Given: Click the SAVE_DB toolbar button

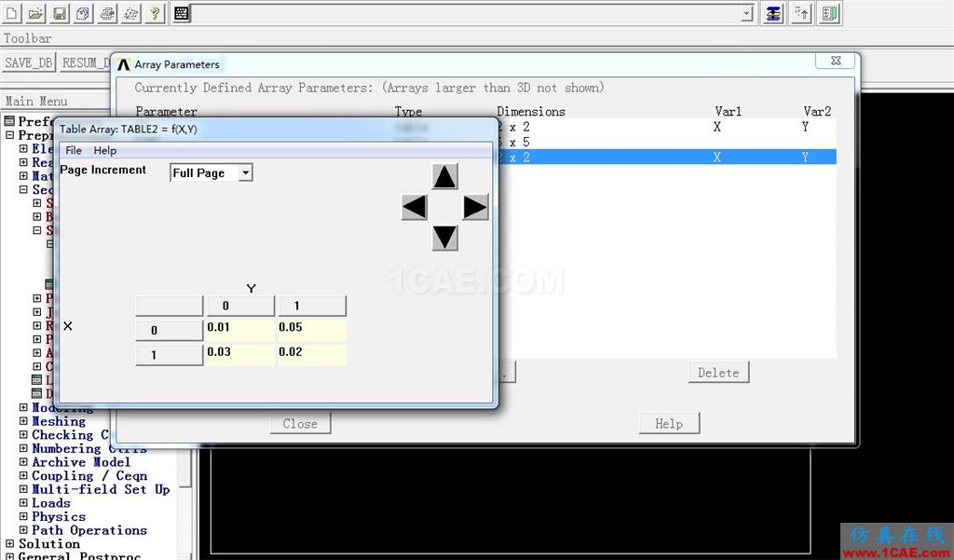Looking at the screenshot, I should (x=29, y=62).
